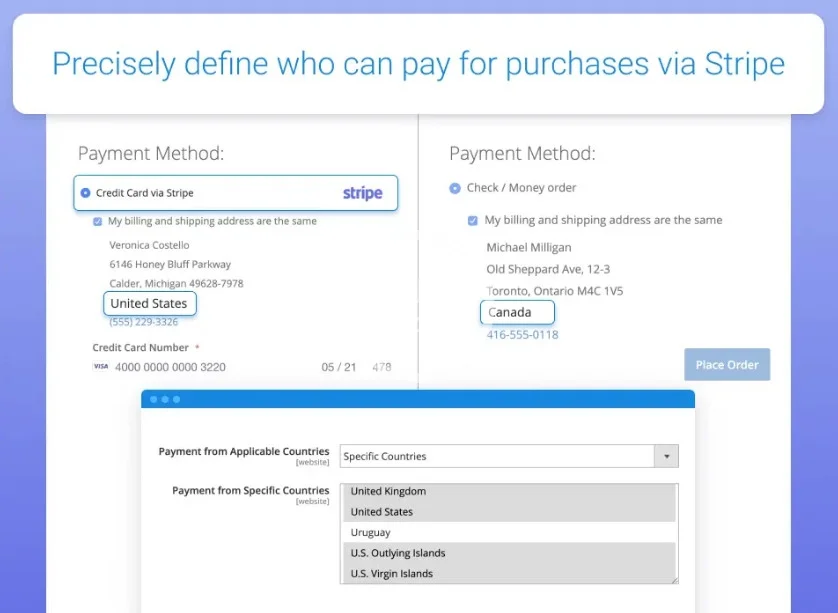Toggle same-address checkbox above Veronica Costello

pyautogui.click(x=97, y=221)
